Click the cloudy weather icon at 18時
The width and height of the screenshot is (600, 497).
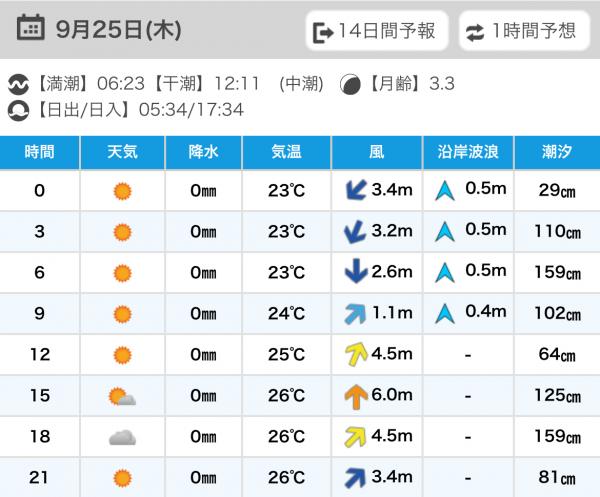pos(122,437)
